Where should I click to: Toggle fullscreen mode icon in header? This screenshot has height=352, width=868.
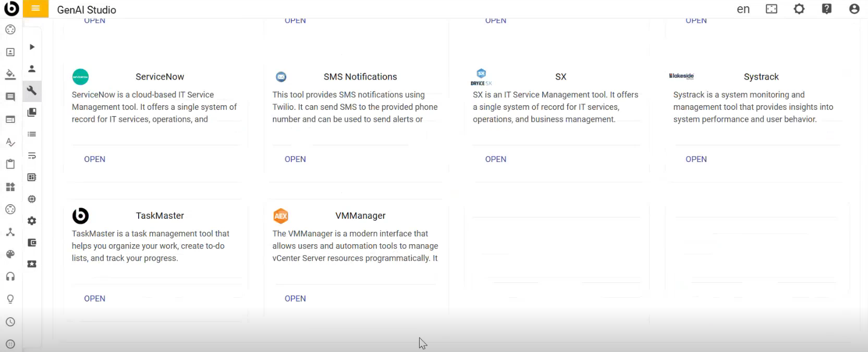click(771, 9)
